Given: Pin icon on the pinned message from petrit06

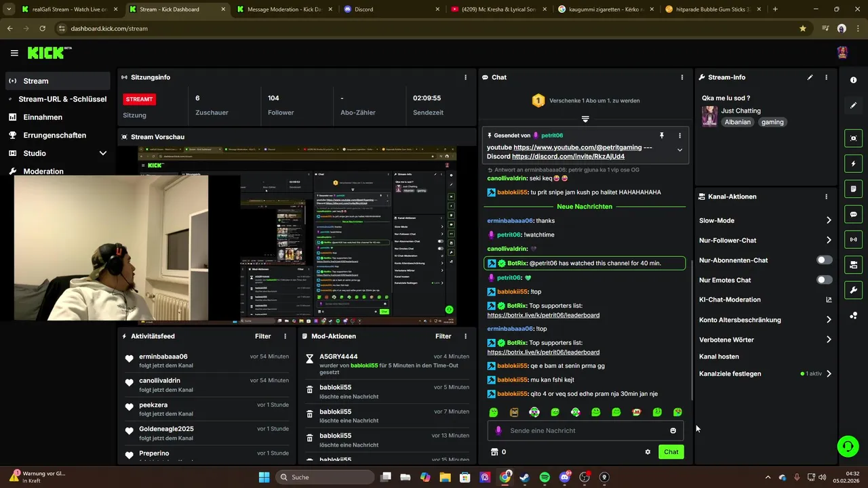Looking at the screenshot, I should click(x=662, y=136).
